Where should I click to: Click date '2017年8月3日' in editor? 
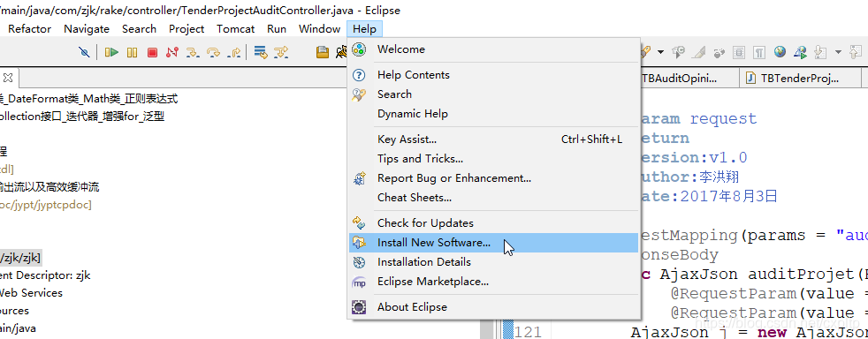(x=729, y=196)
